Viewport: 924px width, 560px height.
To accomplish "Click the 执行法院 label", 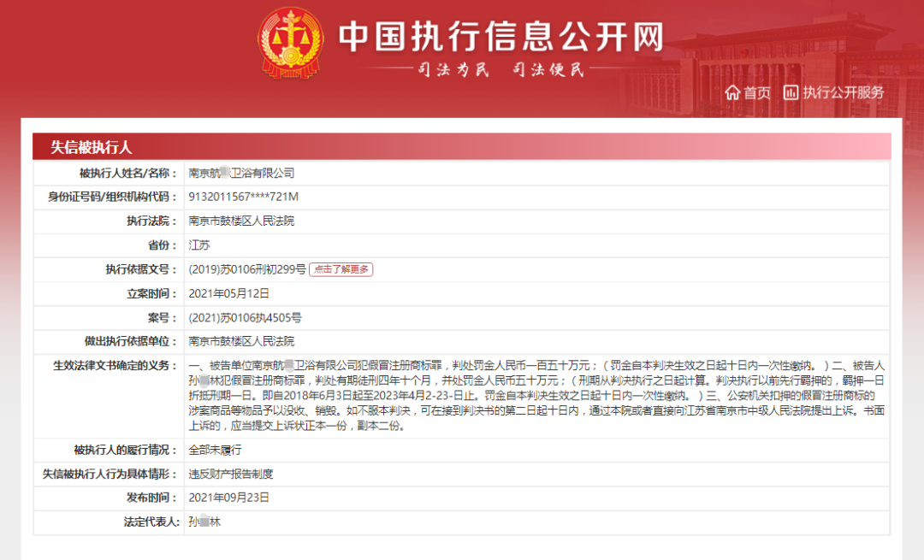I will click(151, 221).
